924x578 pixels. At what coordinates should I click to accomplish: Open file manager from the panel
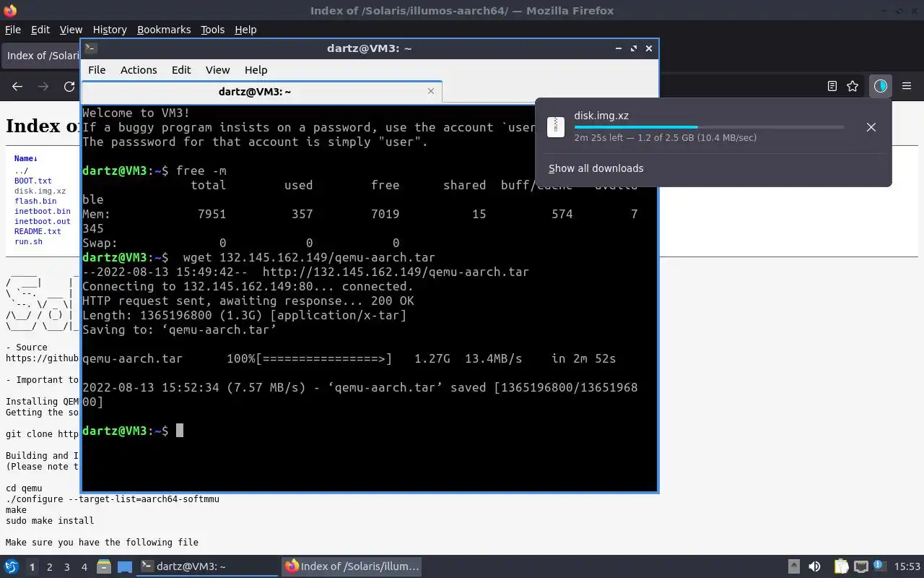click(x=103, y=566)
